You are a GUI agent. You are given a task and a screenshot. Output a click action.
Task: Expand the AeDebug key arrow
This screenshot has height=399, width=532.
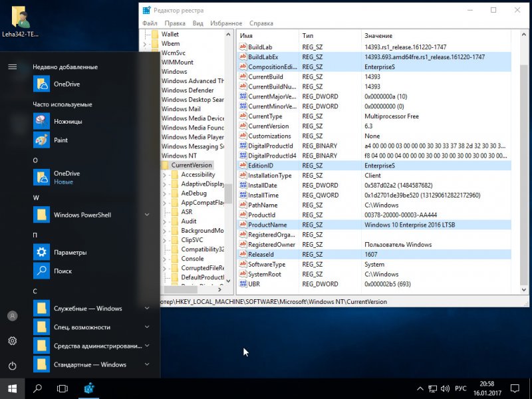click(x=164, y=194)
